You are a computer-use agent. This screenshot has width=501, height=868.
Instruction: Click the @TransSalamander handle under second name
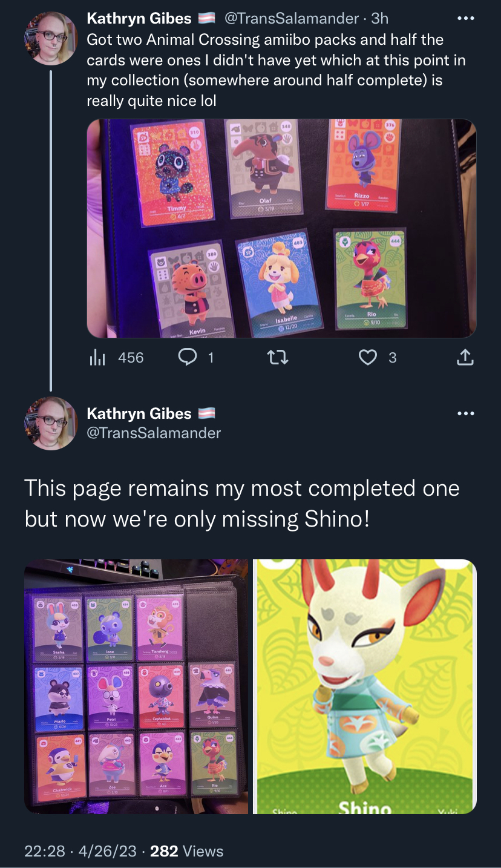154,433
